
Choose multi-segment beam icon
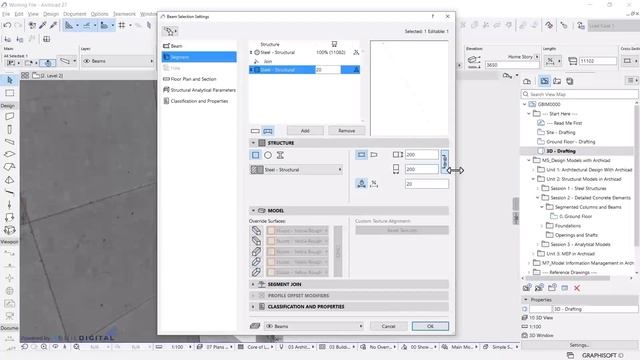point(268,131)
